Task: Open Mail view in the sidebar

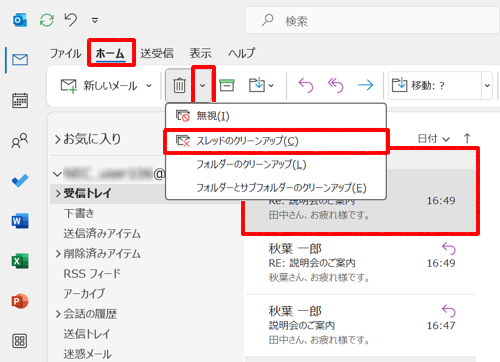Action: tap(20, 60)
